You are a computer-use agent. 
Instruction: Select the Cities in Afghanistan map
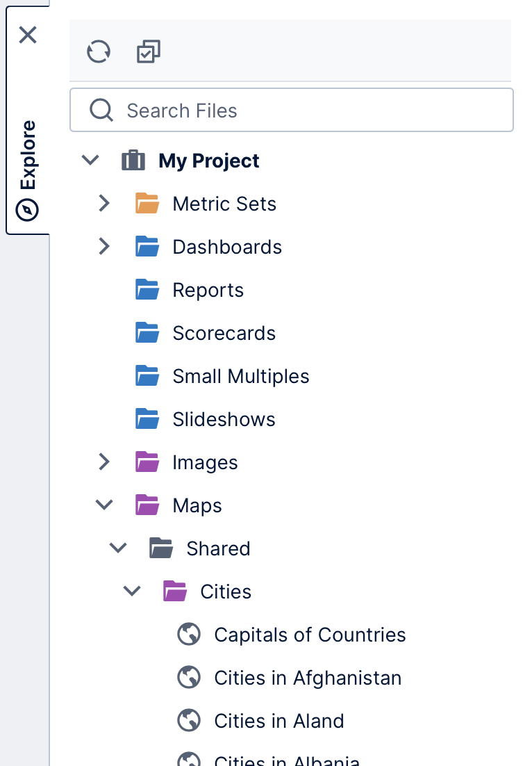pos(308,677)
